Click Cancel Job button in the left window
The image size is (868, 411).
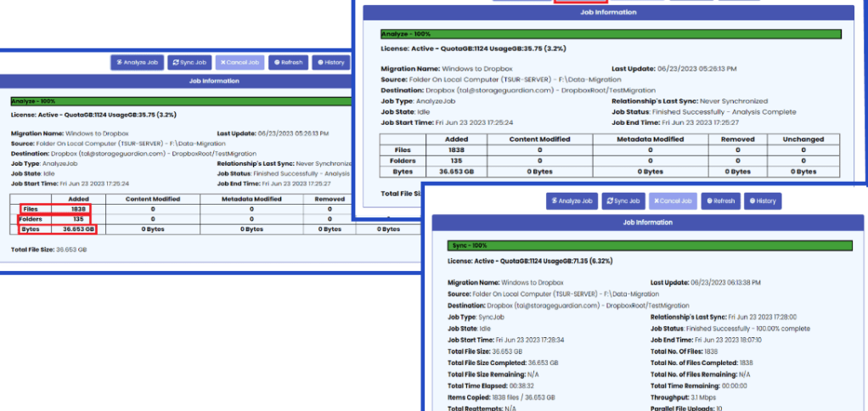tap(240, 63)
